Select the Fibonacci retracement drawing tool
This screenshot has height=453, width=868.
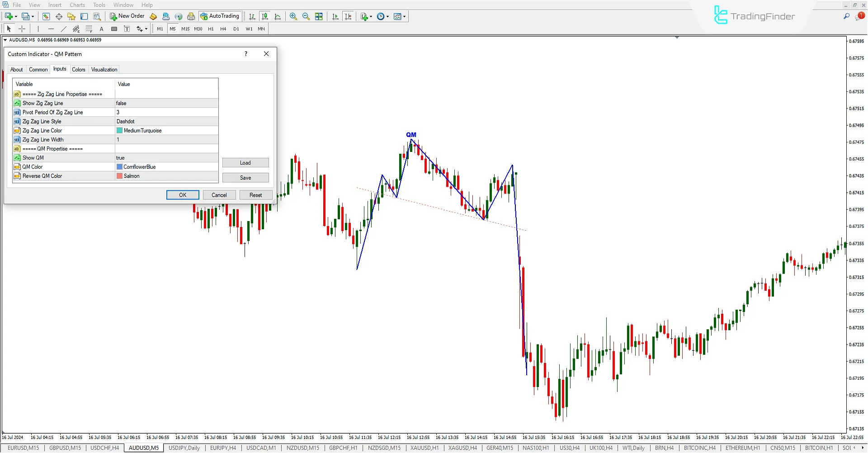point(89,28)
